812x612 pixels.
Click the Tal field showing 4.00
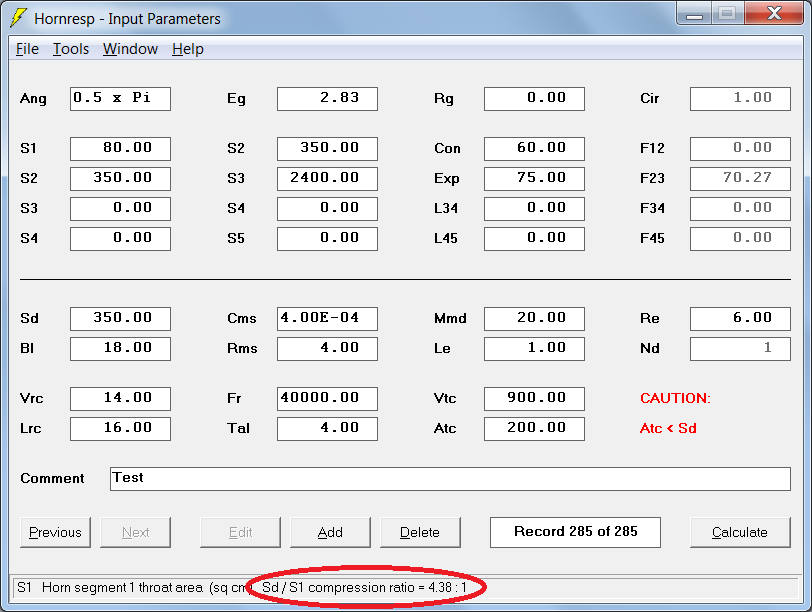coord(327,429)
